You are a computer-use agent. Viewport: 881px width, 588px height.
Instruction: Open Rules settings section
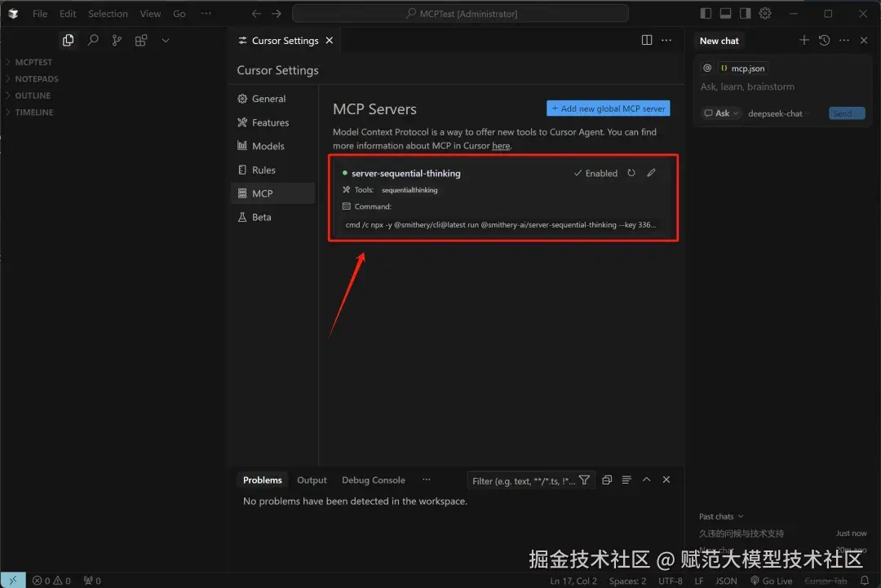[x=273, y=170]
